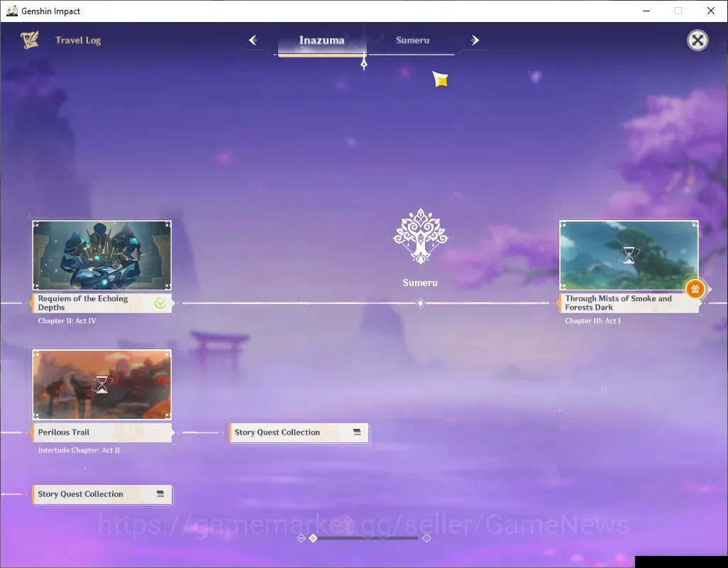Click the Genshin Impact window title icon
This screenshot has height=568, width=728.
[x=11, y=11]
